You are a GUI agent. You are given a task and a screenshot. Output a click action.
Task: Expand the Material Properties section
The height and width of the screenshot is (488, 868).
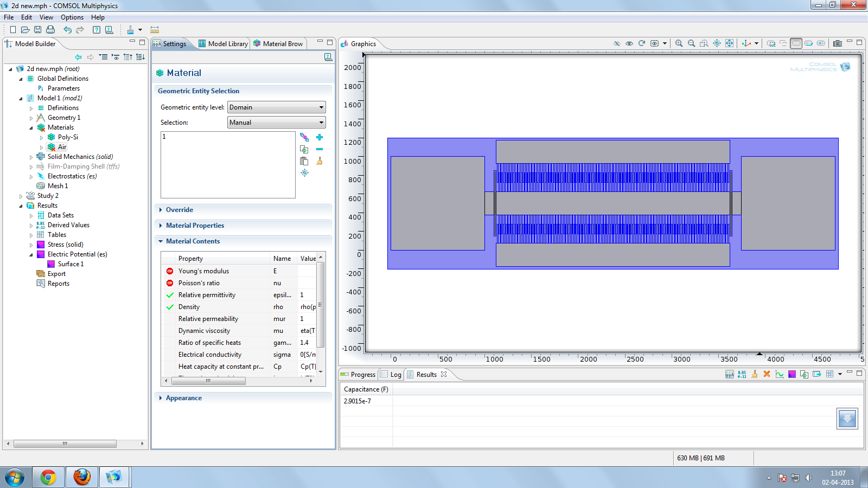pos(195,226)
